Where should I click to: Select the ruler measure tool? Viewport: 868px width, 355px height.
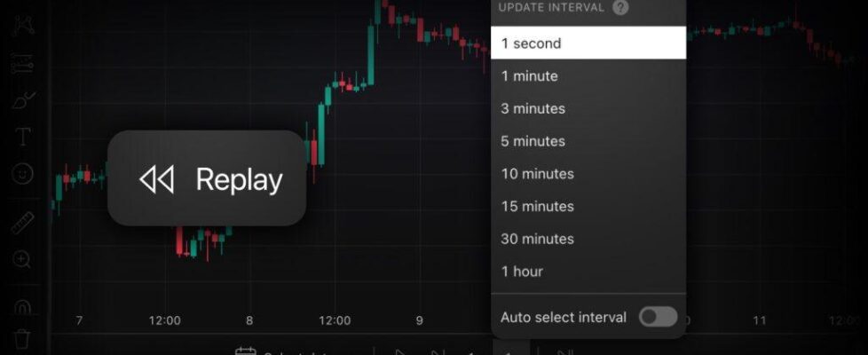[24, 222]
